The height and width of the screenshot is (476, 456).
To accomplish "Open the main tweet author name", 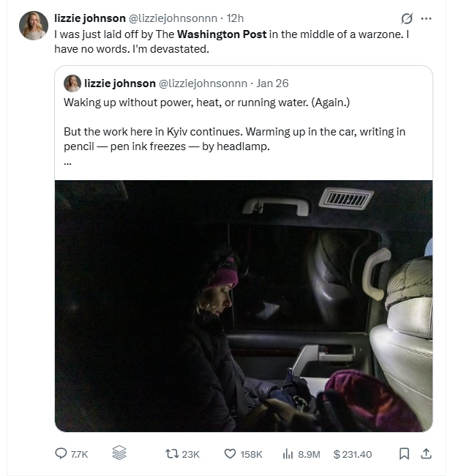I will (89, 18).
